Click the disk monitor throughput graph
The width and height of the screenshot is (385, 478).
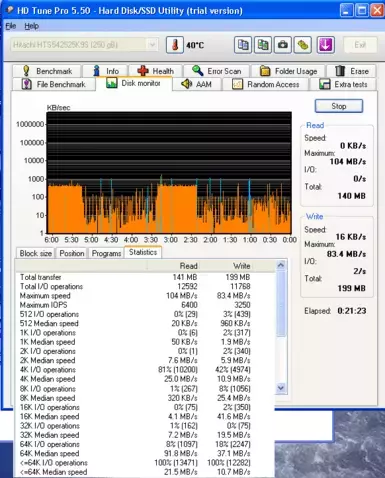(x=169, y=173)
